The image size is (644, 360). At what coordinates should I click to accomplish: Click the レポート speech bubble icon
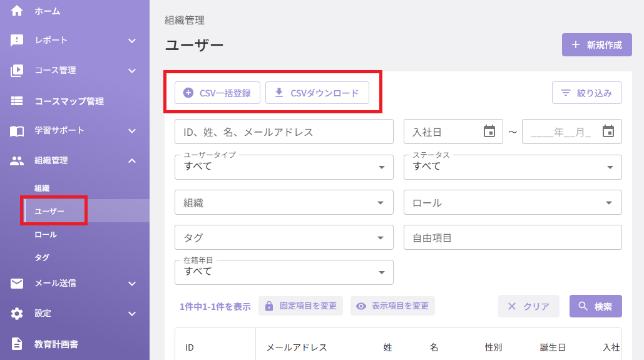[17, 40]
